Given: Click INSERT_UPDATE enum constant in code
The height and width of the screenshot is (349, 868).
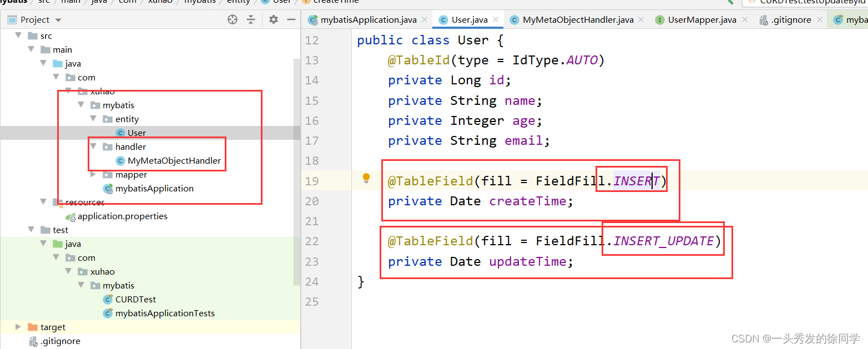Looking at the screenshot, I should 664,241.
